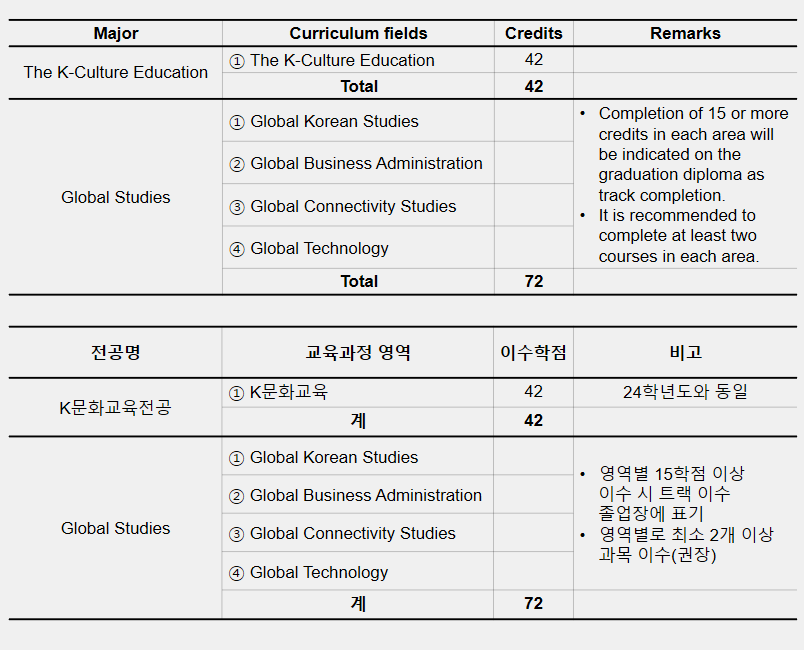Select the "Curriculum fields" column header
804x650 pixels.
point(358,33)
